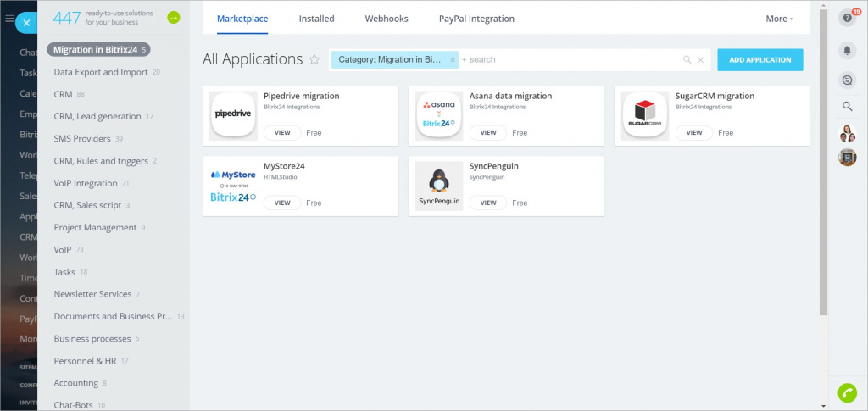Remove the Category: Migration filter tag

tap(453, 59)
